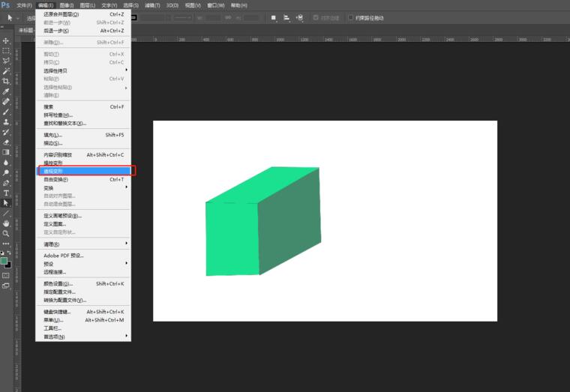Select the Horizontal Type tool
This screenshot has height=392, width=570.
(x=6, y=193)
